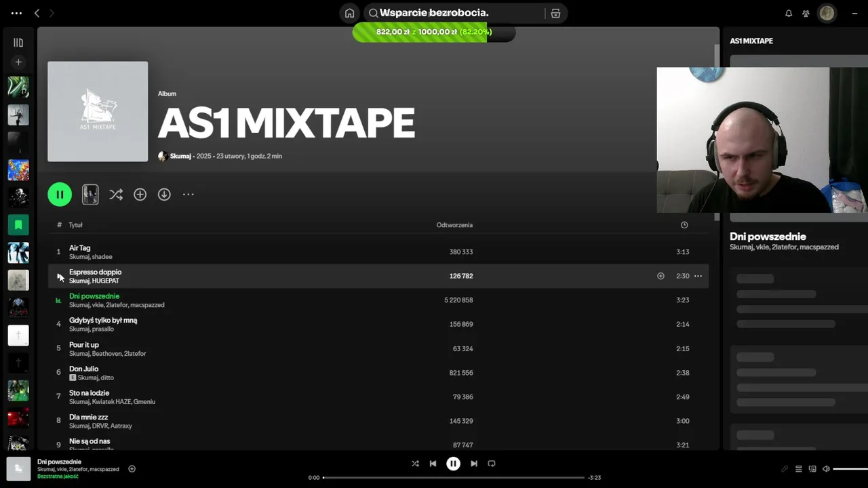Open more options for Espresso doppio row

point(698,276)
